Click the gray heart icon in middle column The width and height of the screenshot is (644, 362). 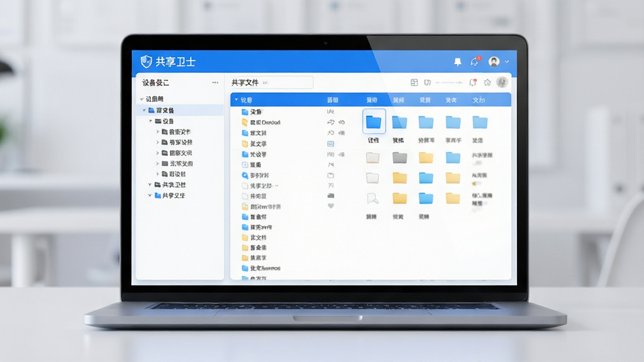[331, 206]
